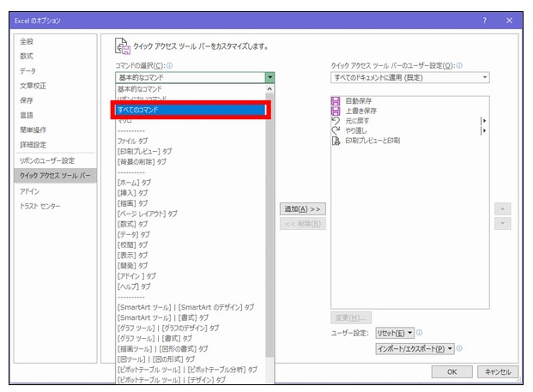Image resolution: width=533 pixels, height=392 pixels.
Task: Choose [図ツール] | [図の形式] タブ entry
Action: pyautogui.click(x=191, y=359)
